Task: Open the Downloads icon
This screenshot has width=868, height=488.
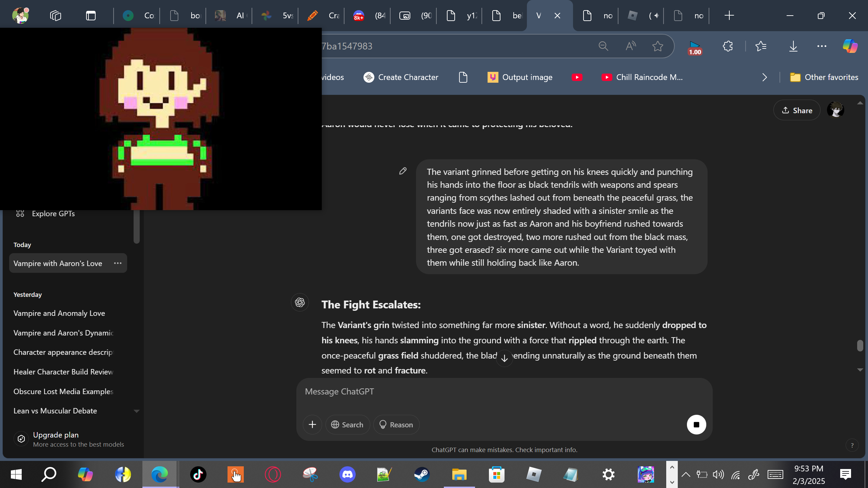Action: click(x=793, y=46)
